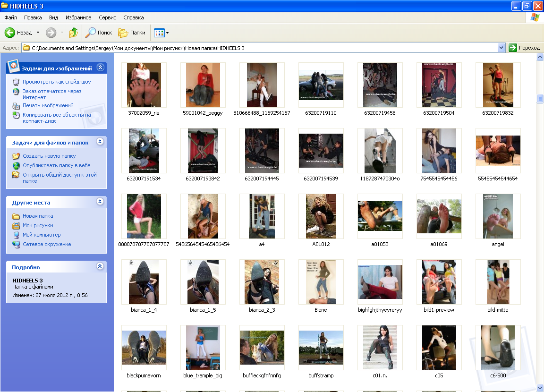Click the vertical scrollbar down arrow
The image size is (544, 392).
pos(539,388)
